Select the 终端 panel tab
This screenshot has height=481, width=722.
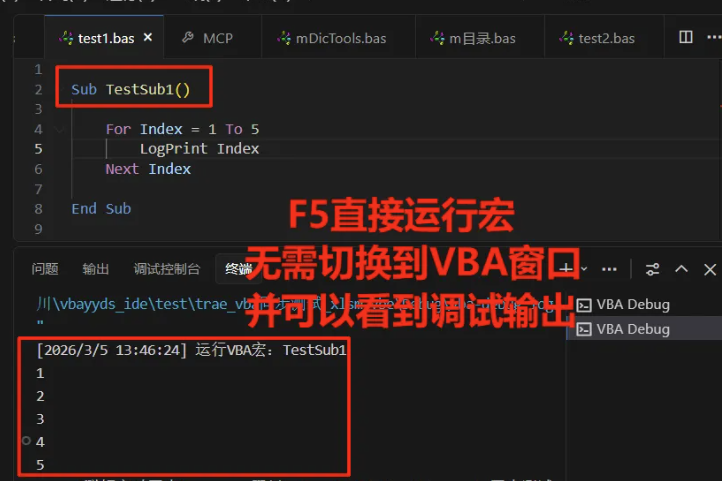(238, 268)
